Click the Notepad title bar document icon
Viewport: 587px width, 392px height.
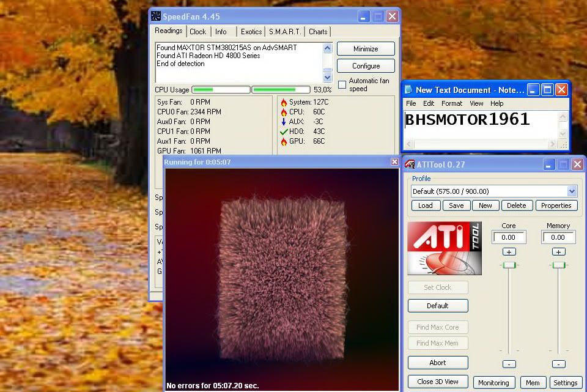point(408,90)
